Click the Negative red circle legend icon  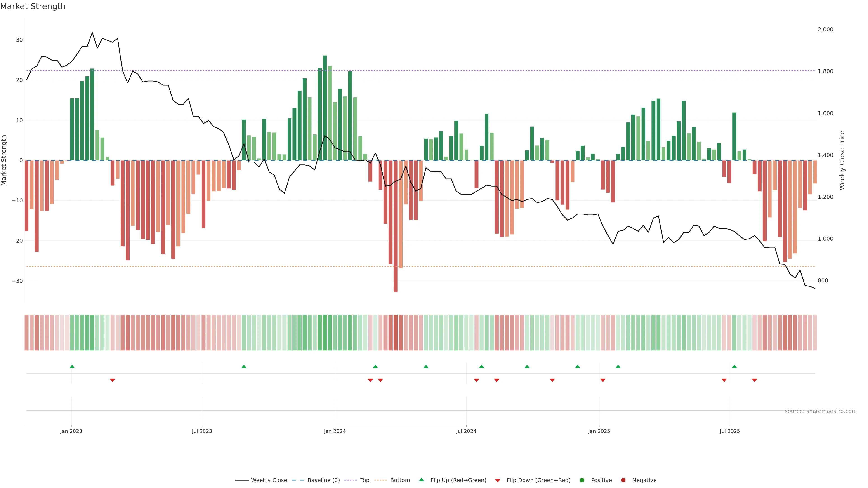(623, 480)
